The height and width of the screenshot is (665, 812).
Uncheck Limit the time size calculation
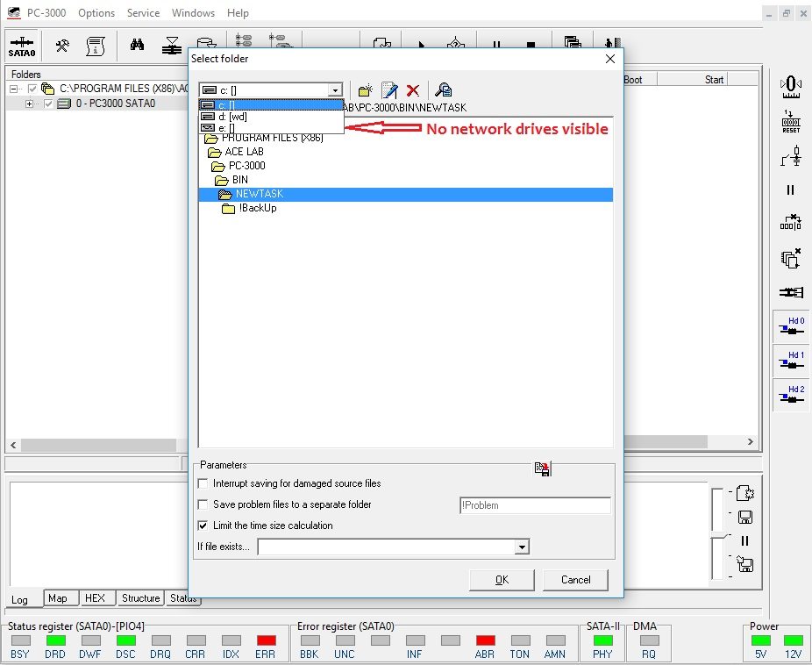point(203,526)
